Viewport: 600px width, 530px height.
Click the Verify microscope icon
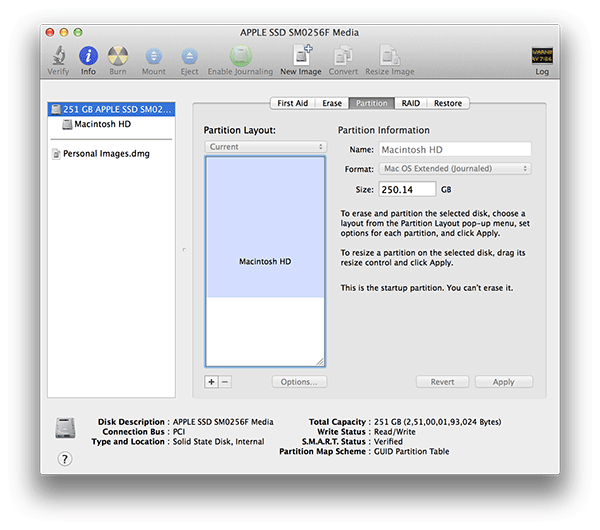point(59,56)
